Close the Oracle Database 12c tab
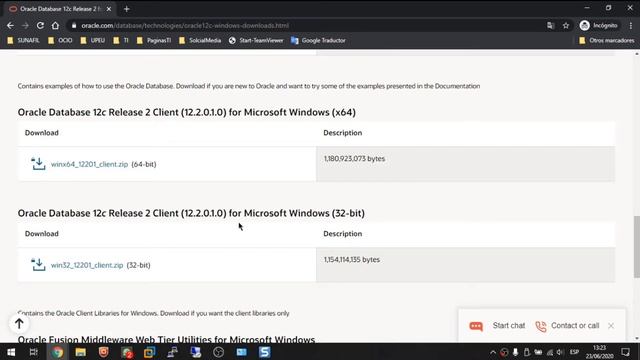The width and height of the screenshot is (640, 360). [x=109, y=9]
